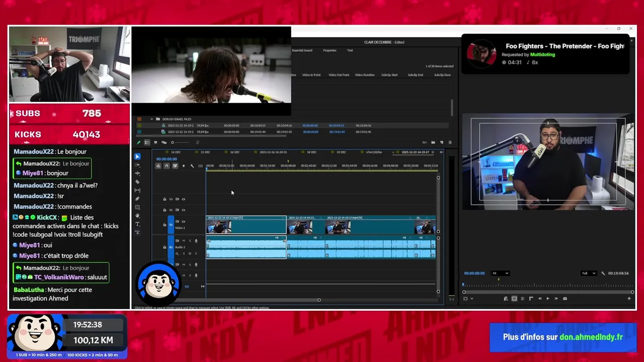Open program monitor settings wrench

click(603, 273)
